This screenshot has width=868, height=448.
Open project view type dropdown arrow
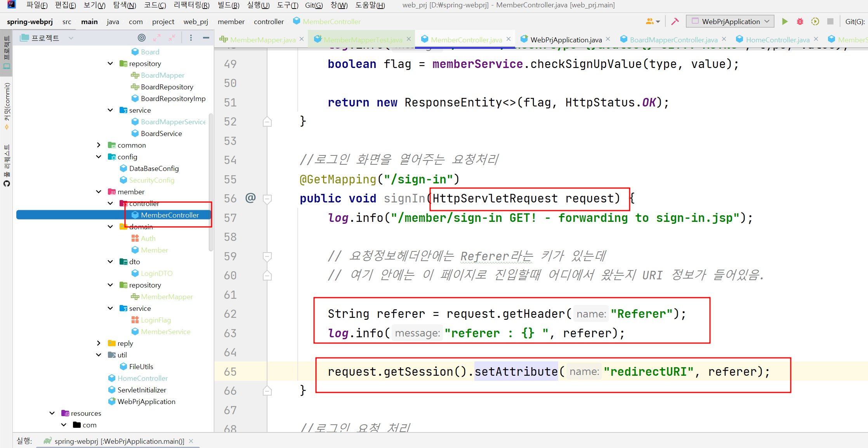(x=71, y=38)
